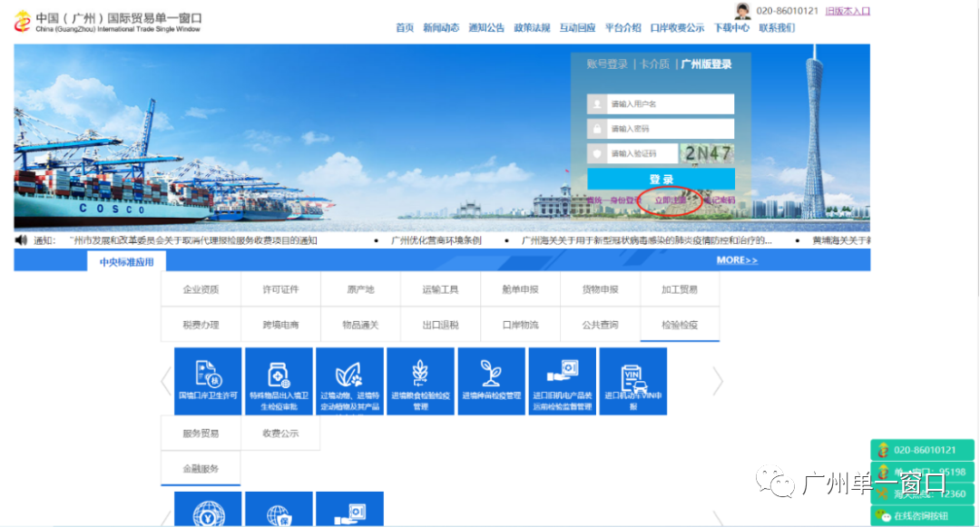The width and height of the screenshot is (980, 527).
Task: Show next tiles with right carousel arrow
Action: (x=718, y=381)
